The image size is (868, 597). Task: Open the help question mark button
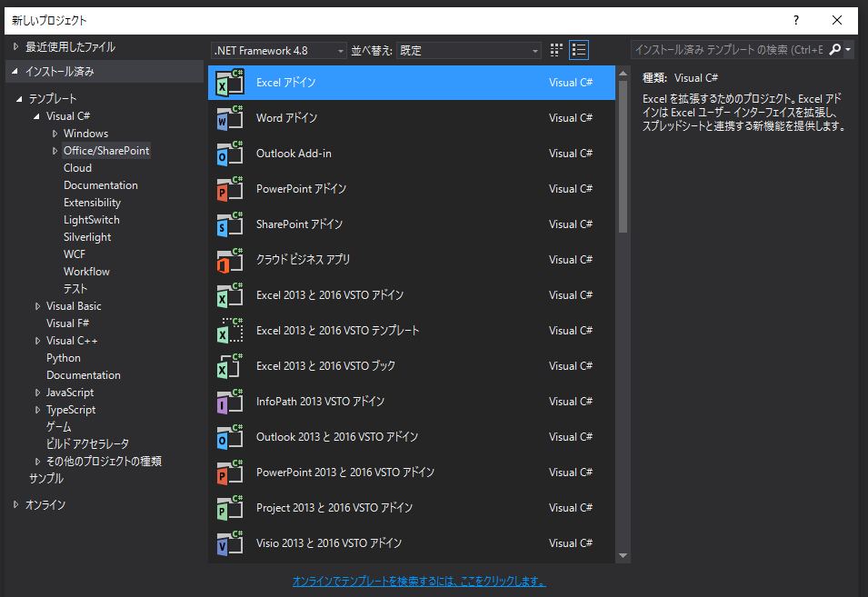[x=796, y=21]
